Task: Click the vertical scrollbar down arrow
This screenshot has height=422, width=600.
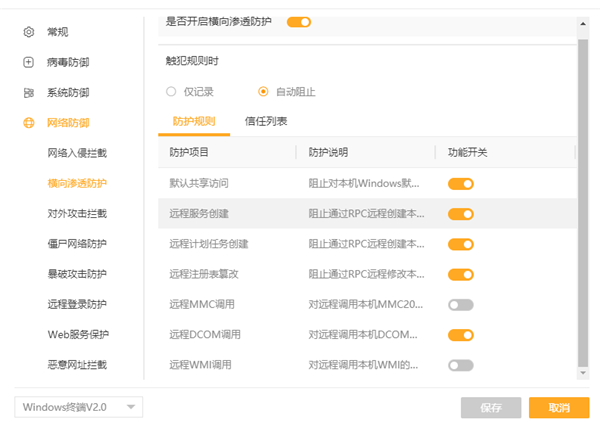Action: [x=584, y=373]
